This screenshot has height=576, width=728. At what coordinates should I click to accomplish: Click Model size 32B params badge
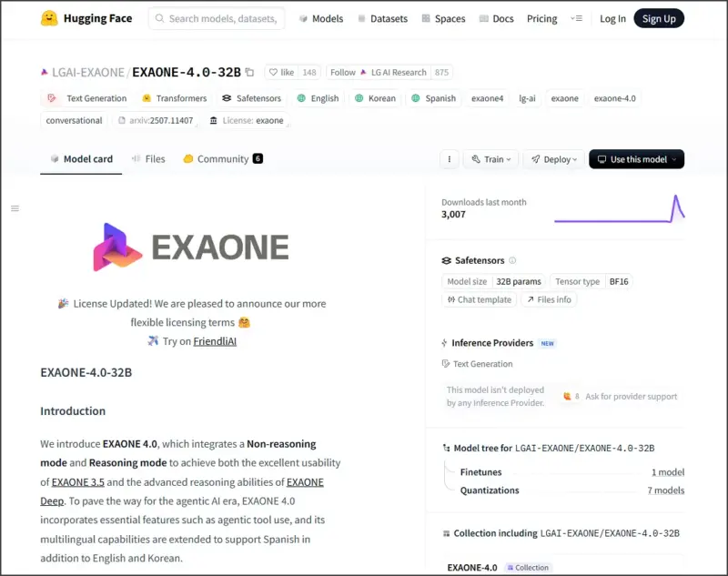tap(493, 282)
